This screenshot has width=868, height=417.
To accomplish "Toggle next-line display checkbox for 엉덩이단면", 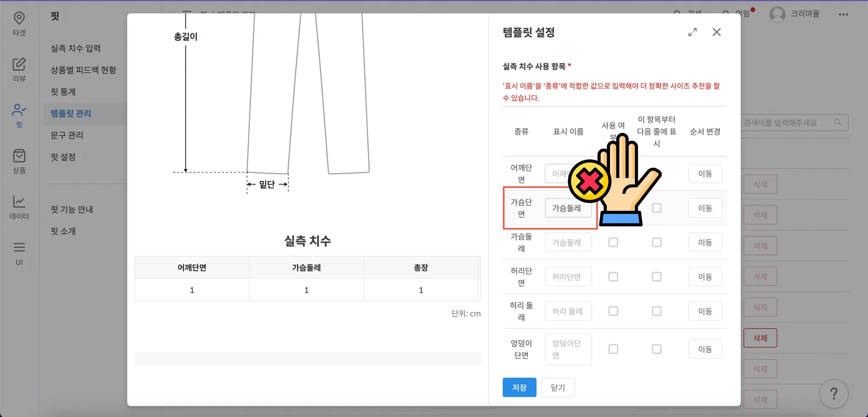I will click(657, 349).
